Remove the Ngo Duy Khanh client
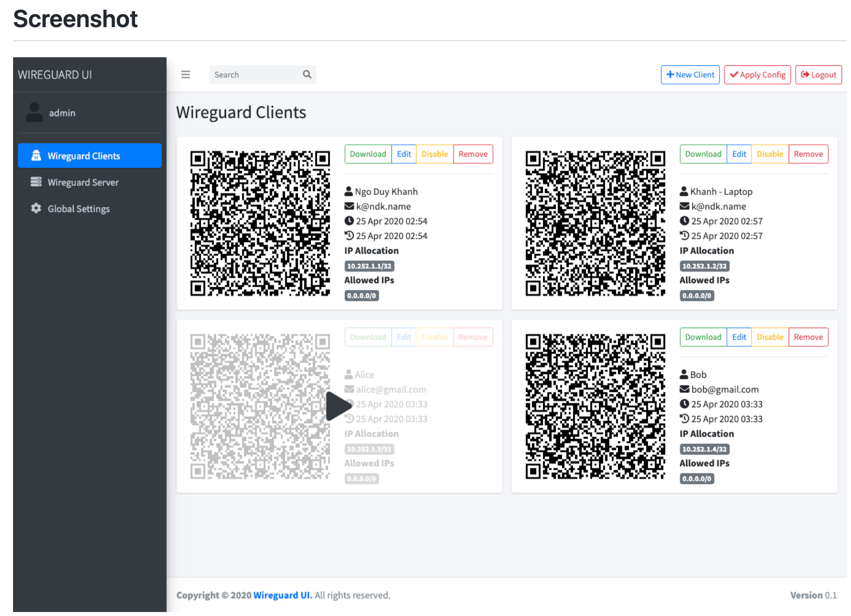 coord(473,154)
